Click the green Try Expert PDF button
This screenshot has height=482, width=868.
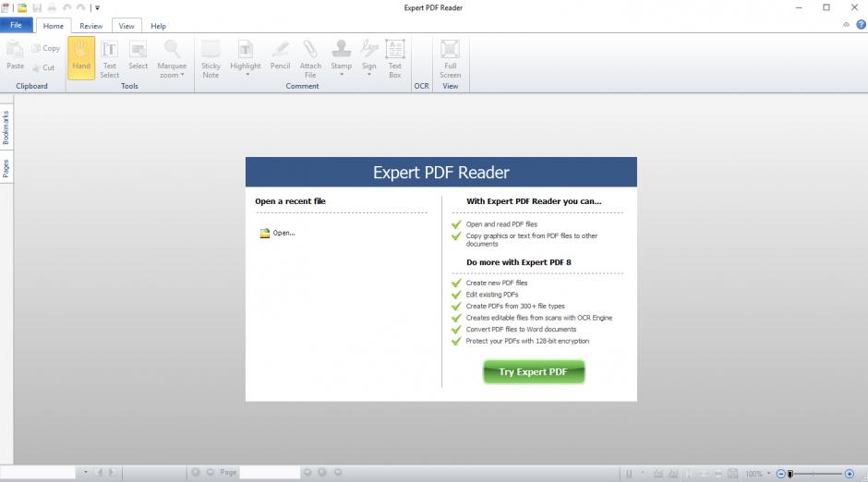point(534,371)
